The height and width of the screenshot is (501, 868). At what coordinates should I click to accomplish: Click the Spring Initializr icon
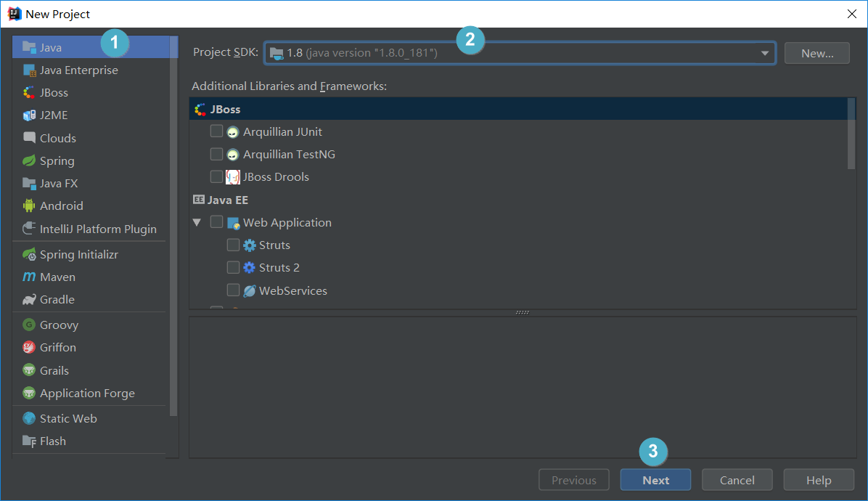click(29, 254)
